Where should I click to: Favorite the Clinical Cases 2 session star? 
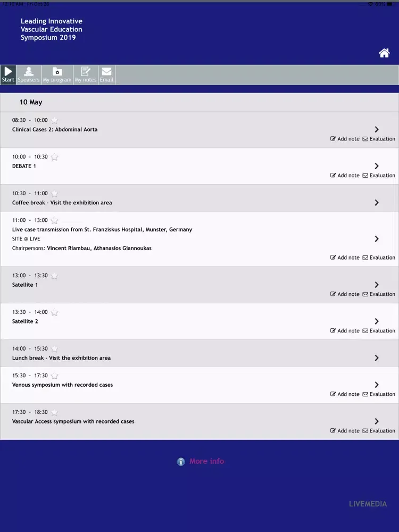pos(54,121)
